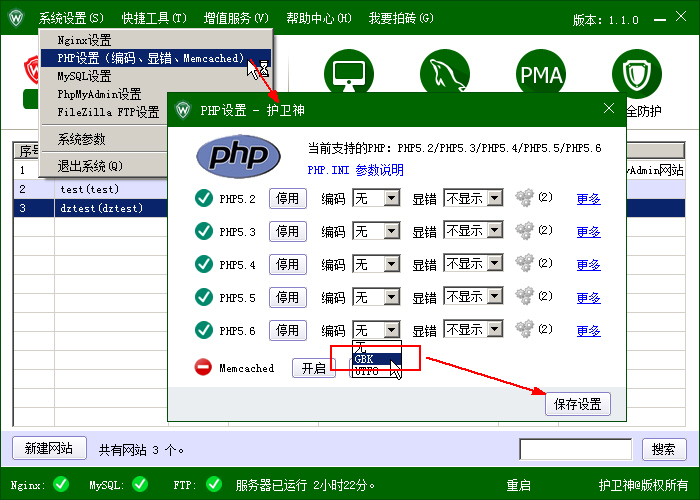Open the PHP5.2 编码 dropdown
Screen dimensions: 700x500
pyautogui.click(x=376, y=198)
